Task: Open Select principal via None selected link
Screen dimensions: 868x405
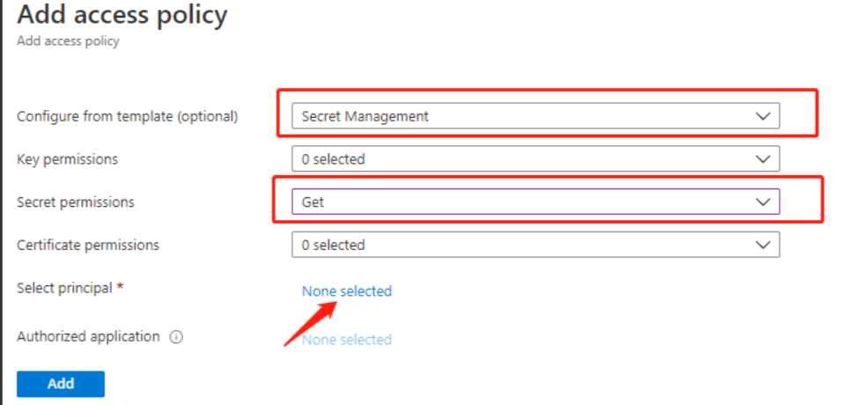Action: (347, 291)
